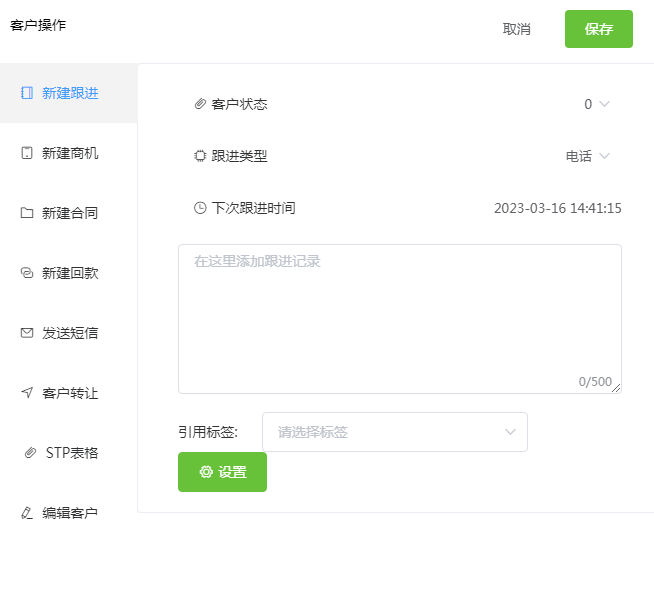654x595 pixels.
Task: Click the gear icon in 设置 button
Action: click(x=206, y=472)
